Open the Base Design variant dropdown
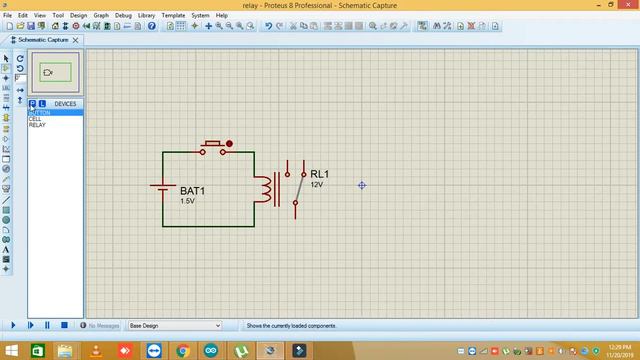This screenshot has height=360, width=640. tap(175, 326)
